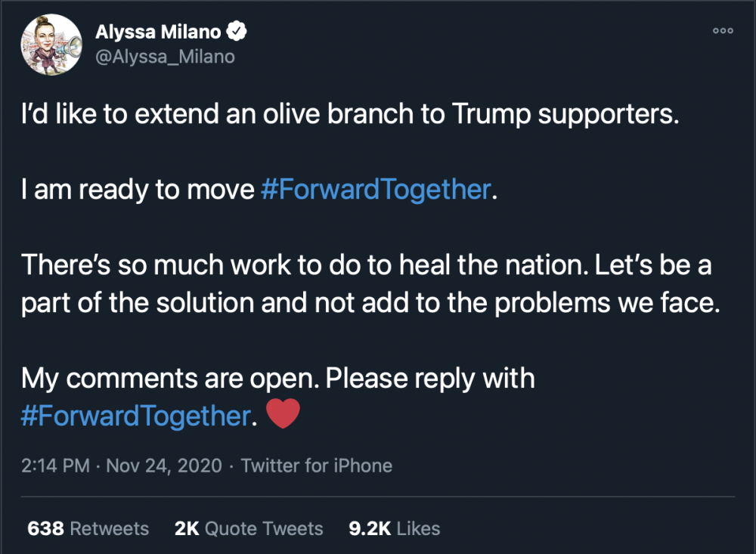Click the words 'Trump supporters' in the tweet

565,114
